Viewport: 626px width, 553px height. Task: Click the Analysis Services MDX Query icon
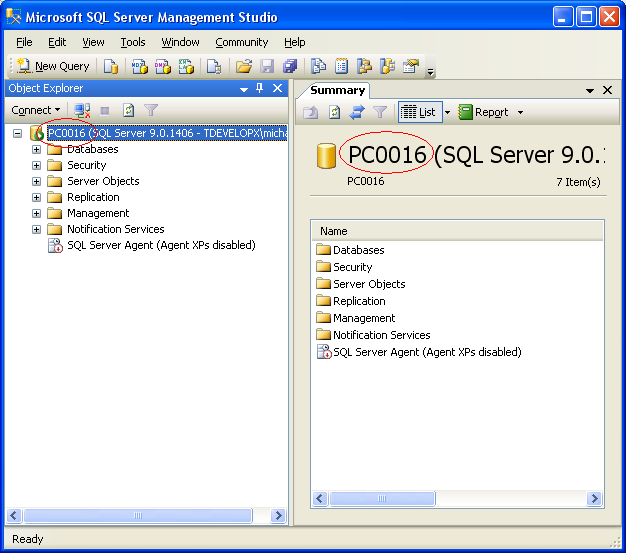[x=139, y=66]
